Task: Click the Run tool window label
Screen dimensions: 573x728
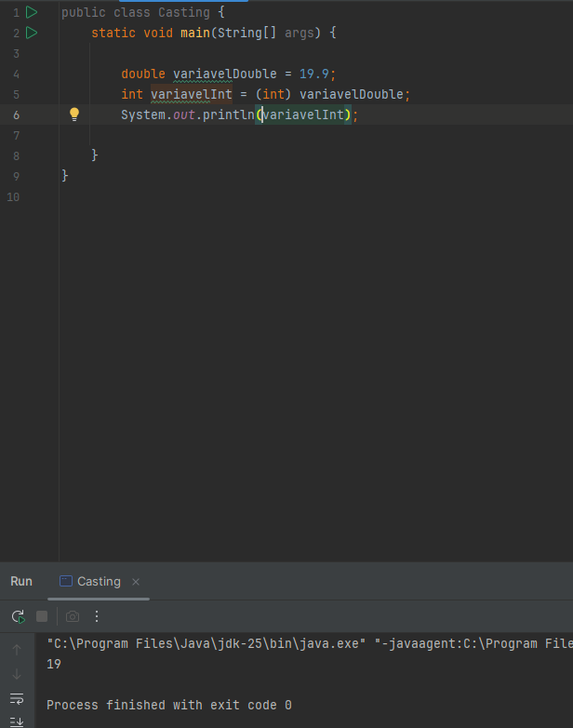Action: click(21, 581)
